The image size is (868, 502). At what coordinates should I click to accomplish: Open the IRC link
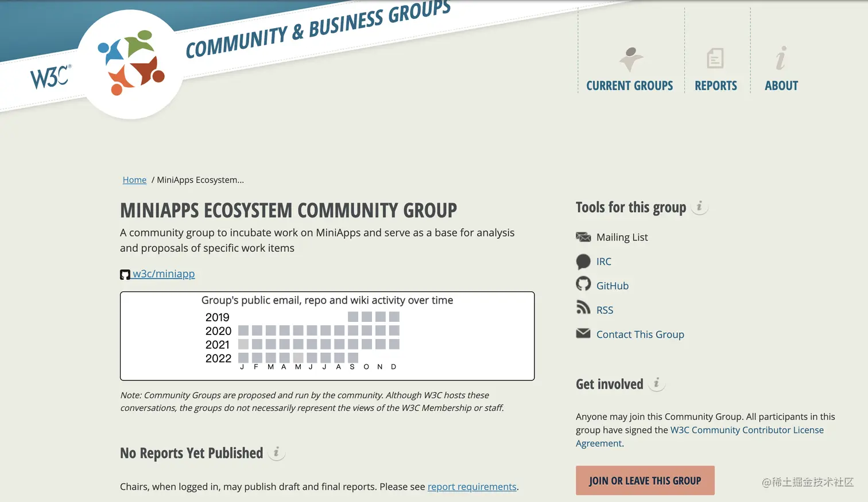[x=604, y=262]
